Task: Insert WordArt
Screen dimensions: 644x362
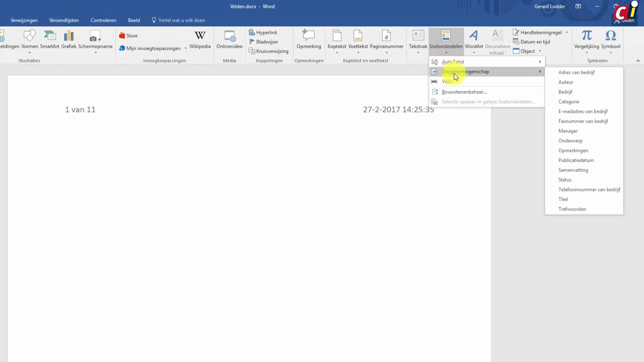Action: (473, 40)
